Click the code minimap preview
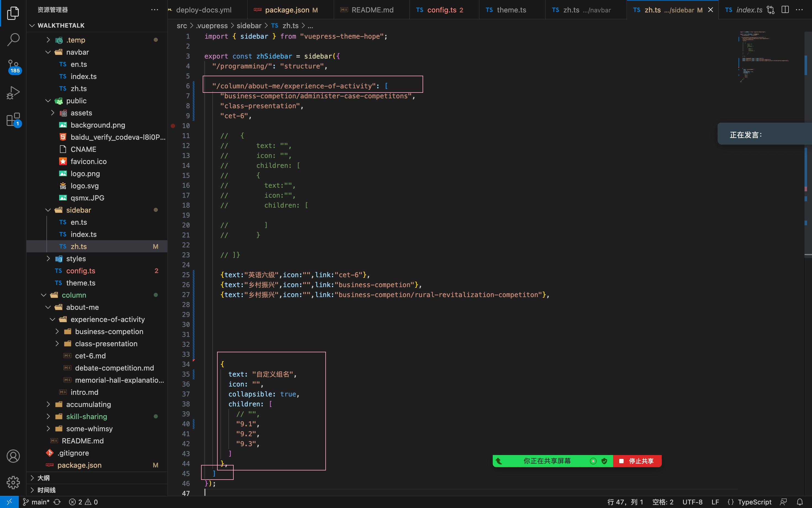Image resolution: width=812 pixels, height=508 pixels. tap(764, 57)
